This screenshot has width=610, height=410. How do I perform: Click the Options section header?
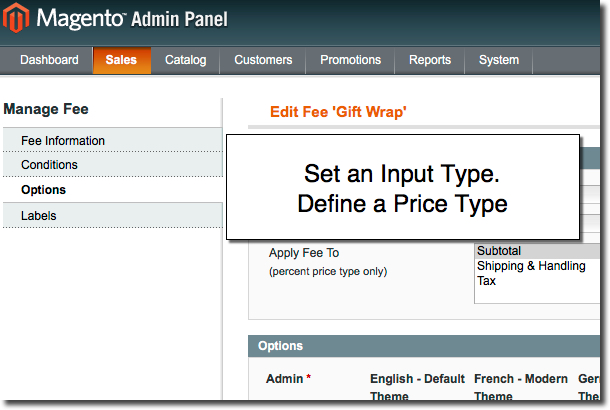tap(424, 346)
